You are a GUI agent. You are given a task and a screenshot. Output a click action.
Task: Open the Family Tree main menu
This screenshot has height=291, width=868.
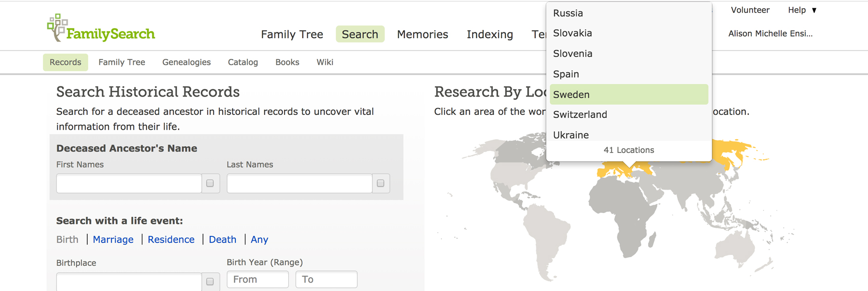coord(292,34)
